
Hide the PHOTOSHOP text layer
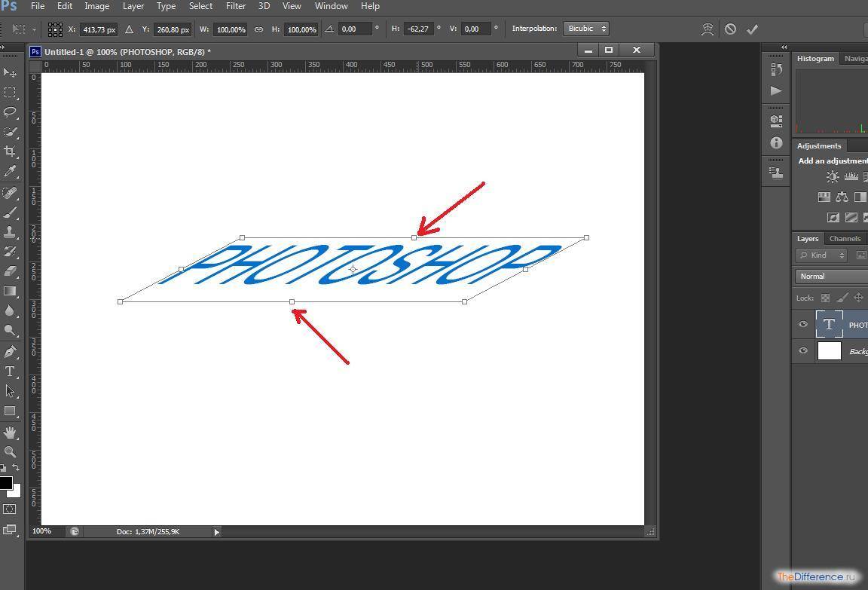tap(802, 325)
